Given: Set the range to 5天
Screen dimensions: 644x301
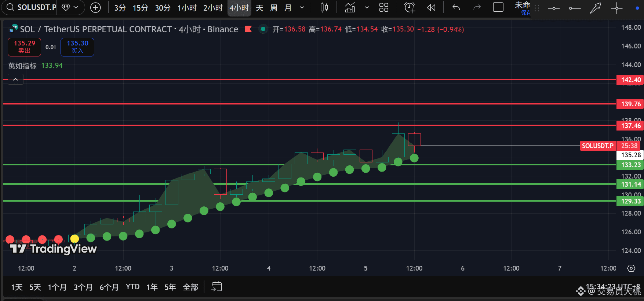Looking at the screenshot, I should (35, 287).
